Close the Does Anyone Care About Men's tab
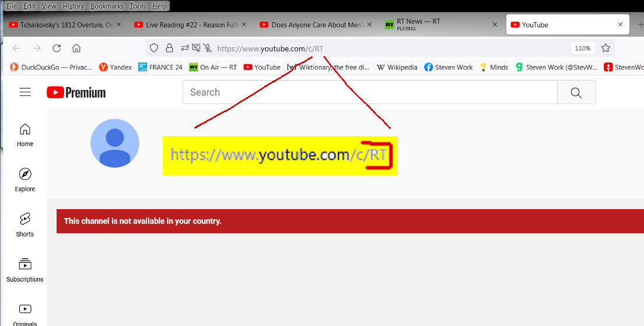This screenshot has width=644, height=326. click(x=369, y=25)
